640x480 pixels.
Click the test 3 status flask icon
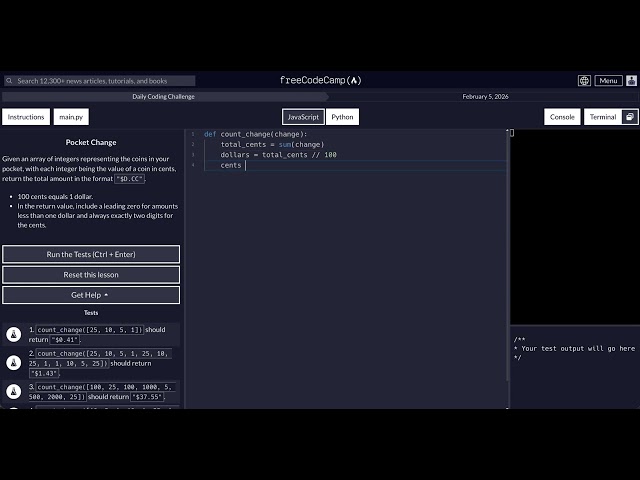[x=13, y=391]
